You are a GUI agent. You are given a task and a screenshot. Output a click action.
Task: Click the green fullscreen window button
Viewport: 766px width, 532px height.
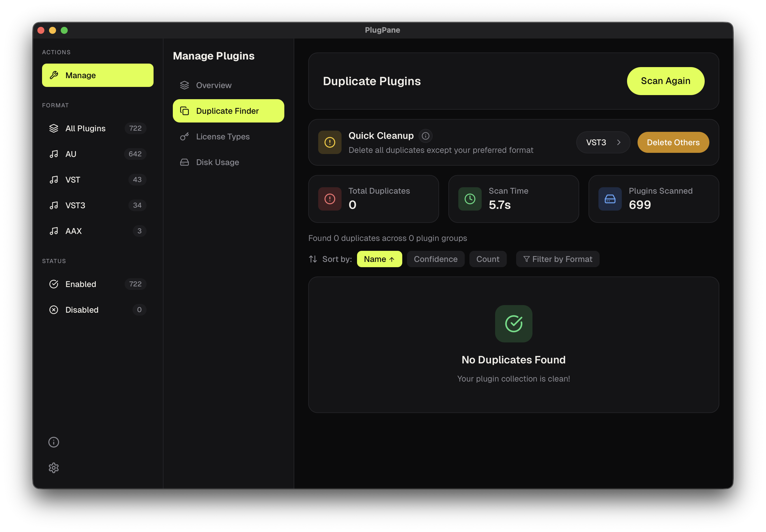[64, 30]
